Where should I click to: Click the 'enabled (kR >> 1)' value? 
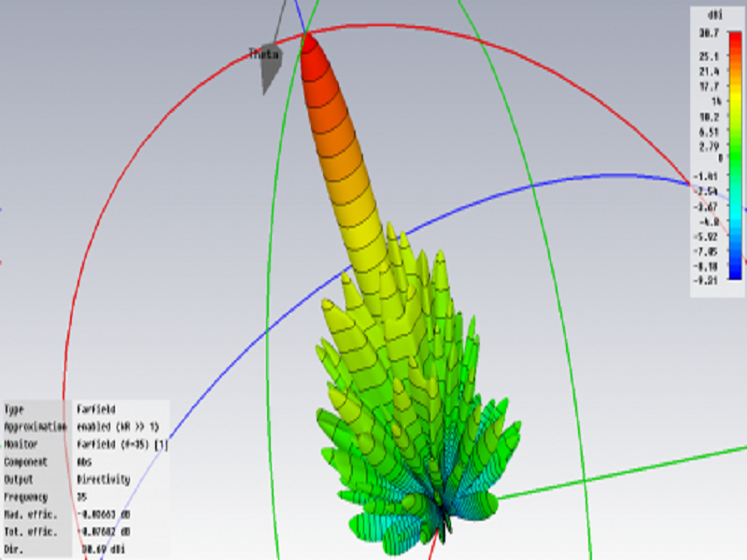119,427
